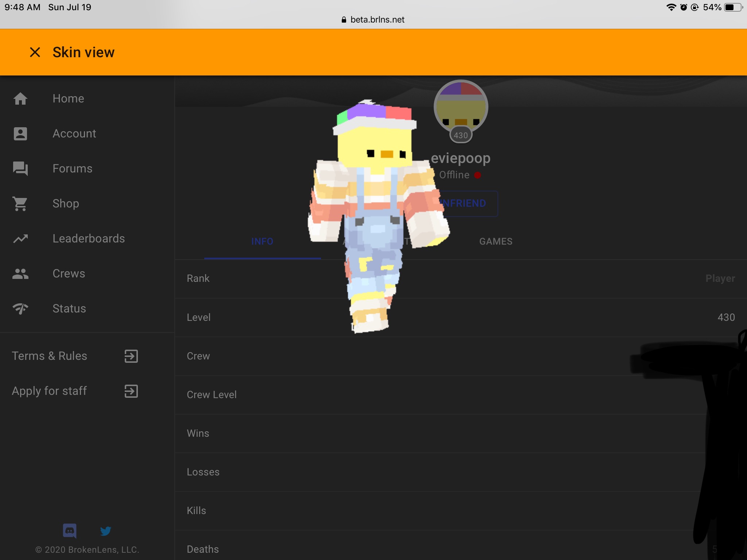Open Apply for staff link
This screenshot has width=747, height=560.
75,391
